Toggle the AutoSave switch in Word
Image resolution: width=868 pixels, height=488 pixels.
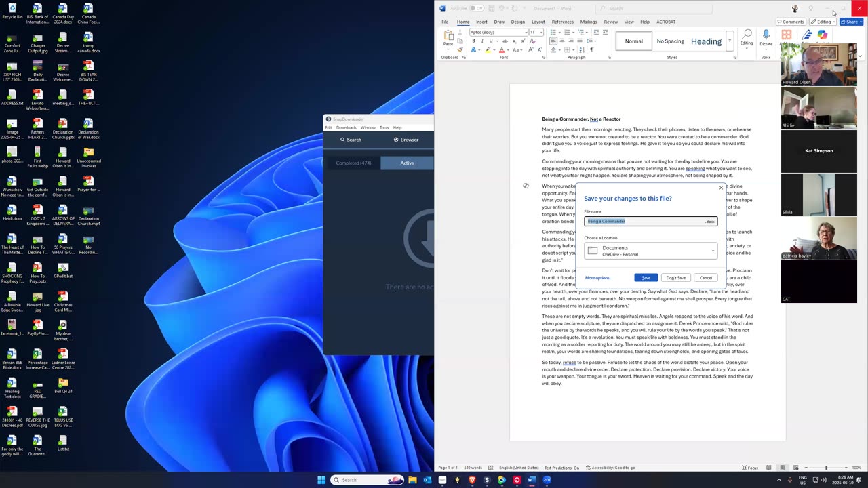[x=477, y=8]
